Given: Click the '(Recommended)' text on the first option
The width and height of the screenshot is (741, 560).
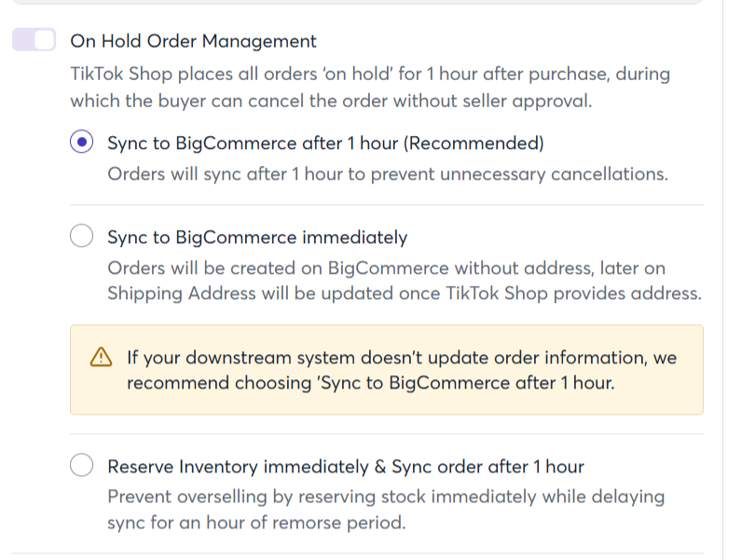Looking at the screenshot, I should (x=474, y=143).
